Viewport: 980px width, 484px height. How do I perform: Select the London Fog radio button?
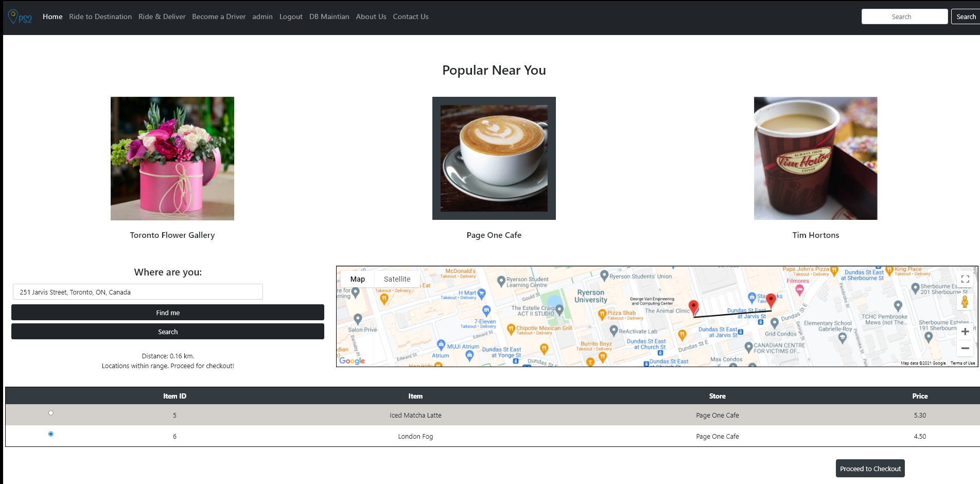point(50,434)
